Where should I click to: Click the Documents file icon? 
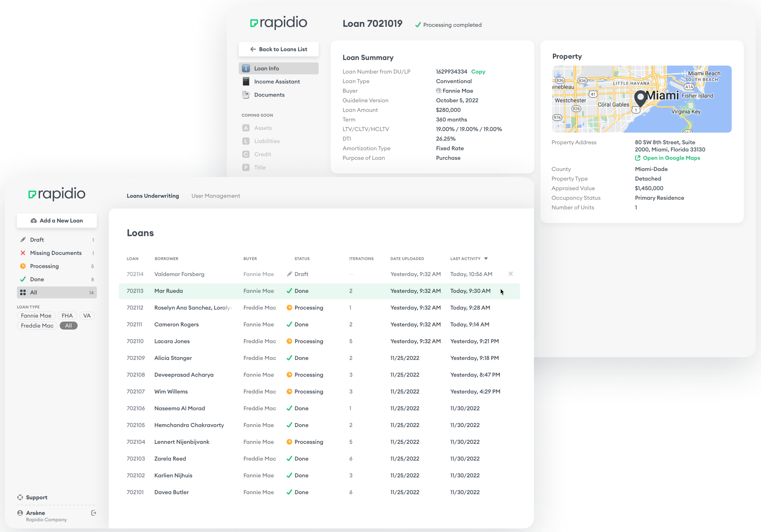(x=246, y=95)
